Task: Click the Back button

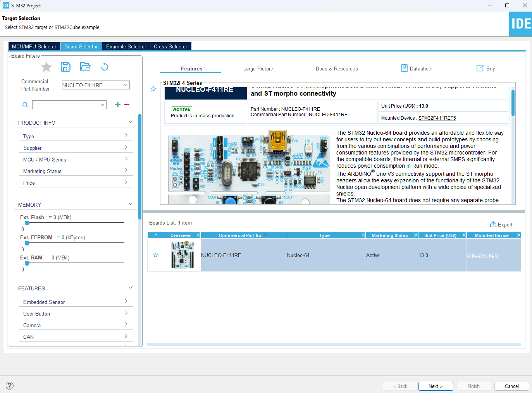Action: tap(400, 386)
